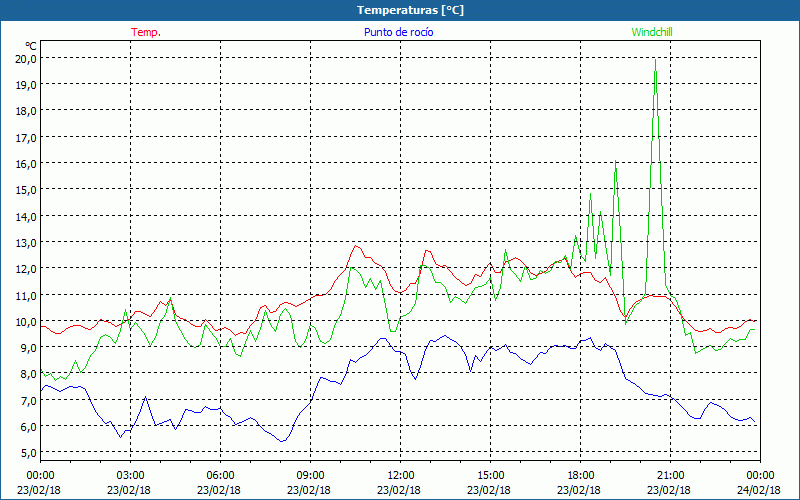
Task: Click the 20,0 y-axis value
Action: click(x=27, y=58)
